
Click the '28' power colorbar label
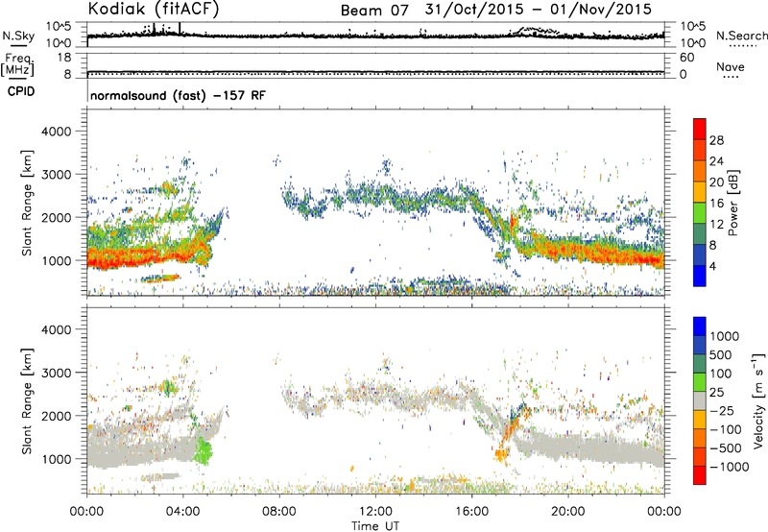(x=716, y=140)
